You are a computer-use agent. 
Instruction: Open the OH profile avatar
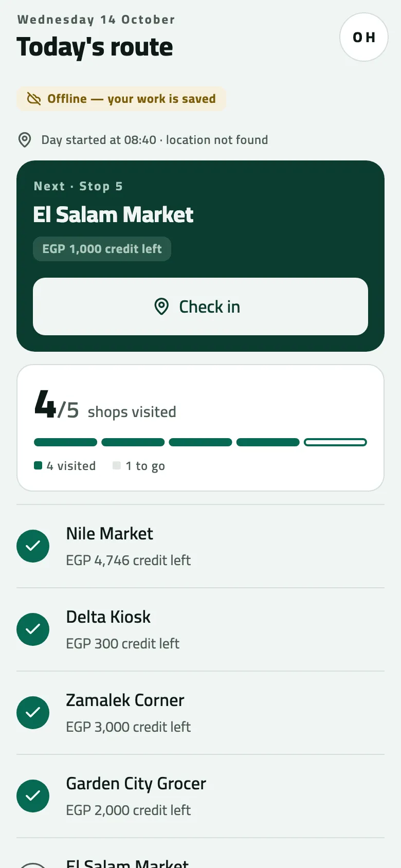pyautogui.click(x=363, y=37)
